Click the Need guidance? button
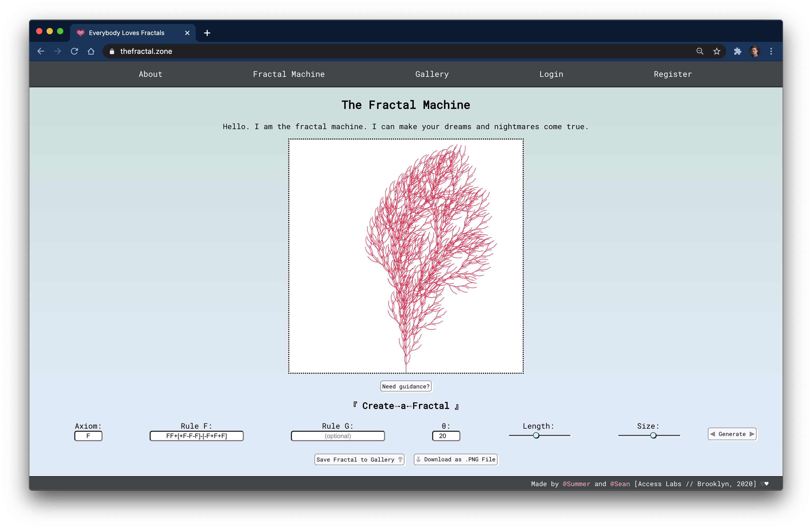This screenshot has height=529, width=812. pyautogui.click(x=406, y=386)
